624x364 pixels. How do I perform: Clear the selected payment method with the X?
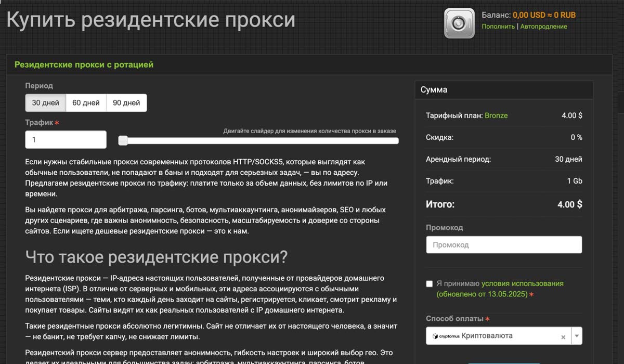click(563, 337)
